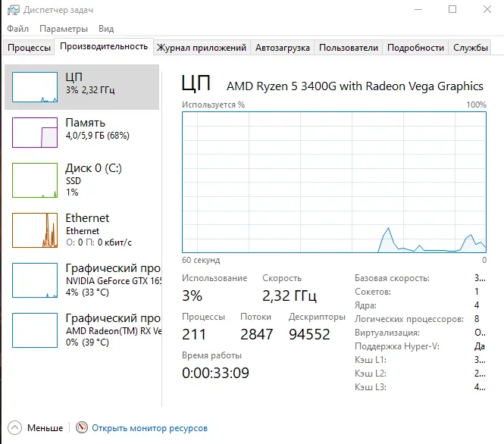
Task: Click the 60 секунд axis label
Action: (x=201, y=260)
